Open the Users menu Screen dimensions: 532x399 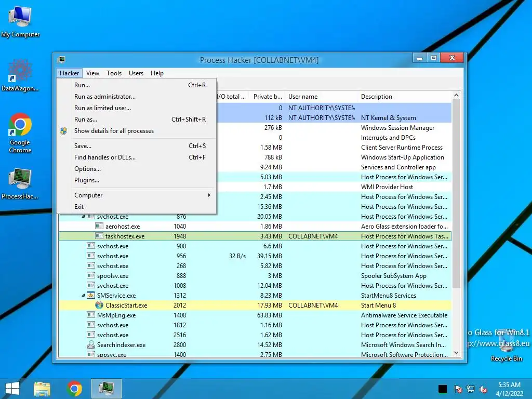136,73
